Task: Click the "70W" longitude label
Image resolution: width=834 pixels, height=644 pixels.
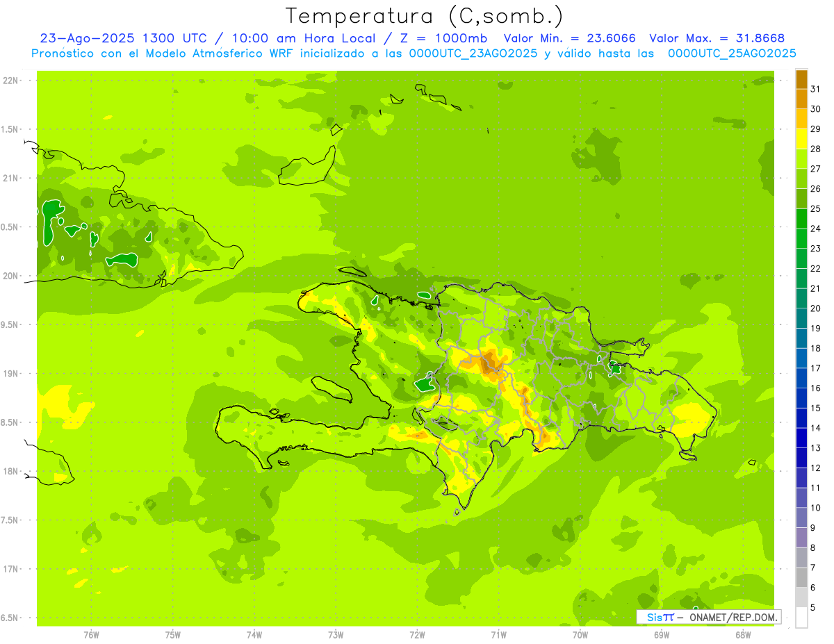Action: (580, 635)
